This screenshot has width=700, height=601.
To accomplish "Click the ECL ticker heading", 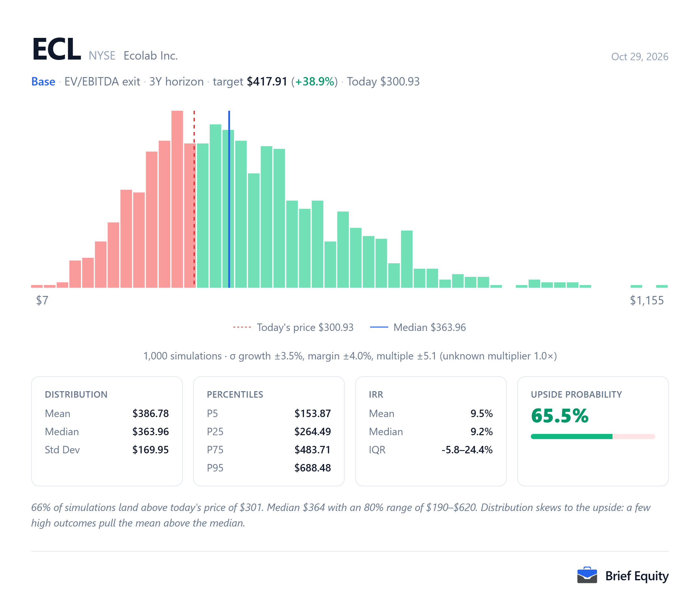I will pyautogui.click(x=56, y=49).
